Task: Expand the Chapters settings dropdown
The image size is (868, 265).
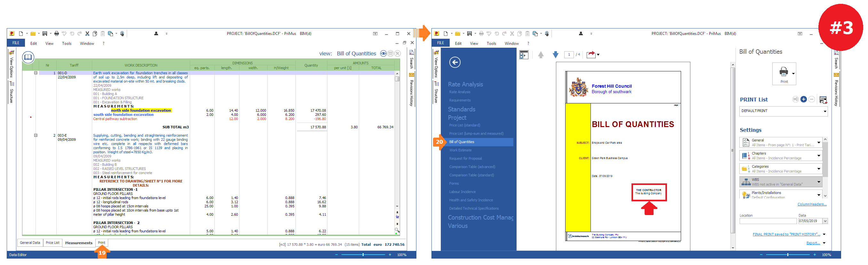Action: tap(819, 156)
